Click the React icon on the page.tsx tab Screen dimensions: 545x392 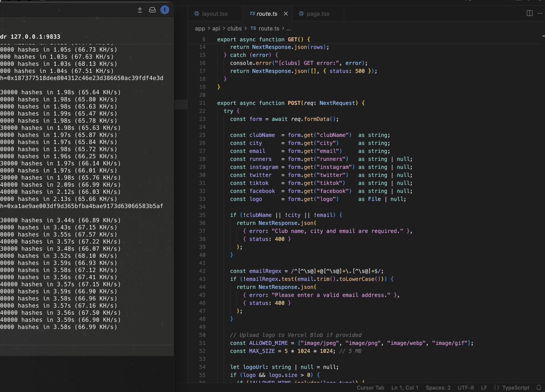point(301,14)
